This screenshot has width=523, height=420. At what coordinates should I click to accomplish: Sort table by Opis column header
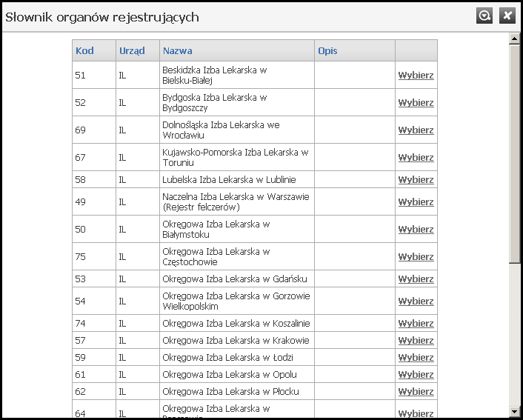327,51
